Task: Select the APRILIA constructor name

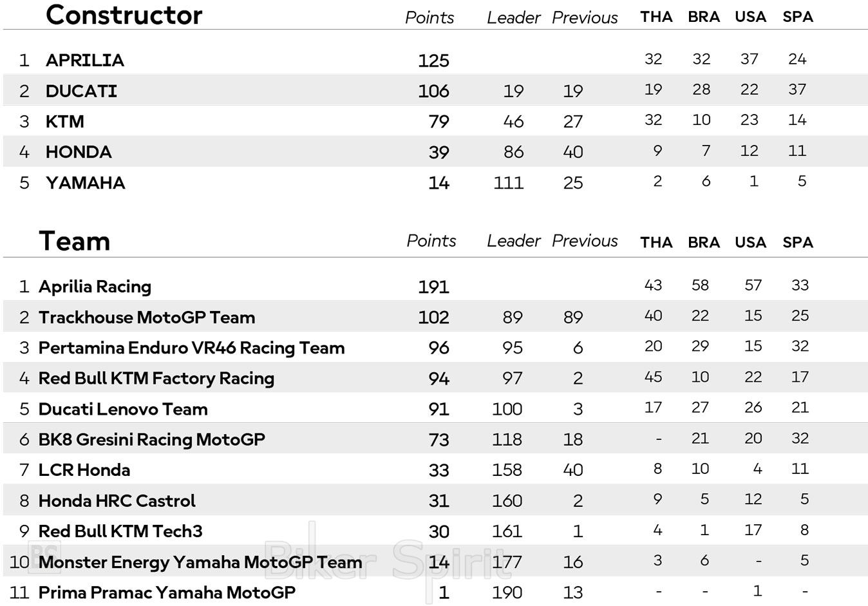Action: point(85,61)
